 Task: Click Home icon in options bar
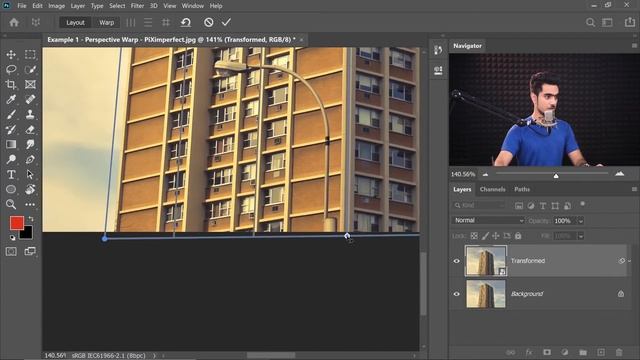[14, 22]
